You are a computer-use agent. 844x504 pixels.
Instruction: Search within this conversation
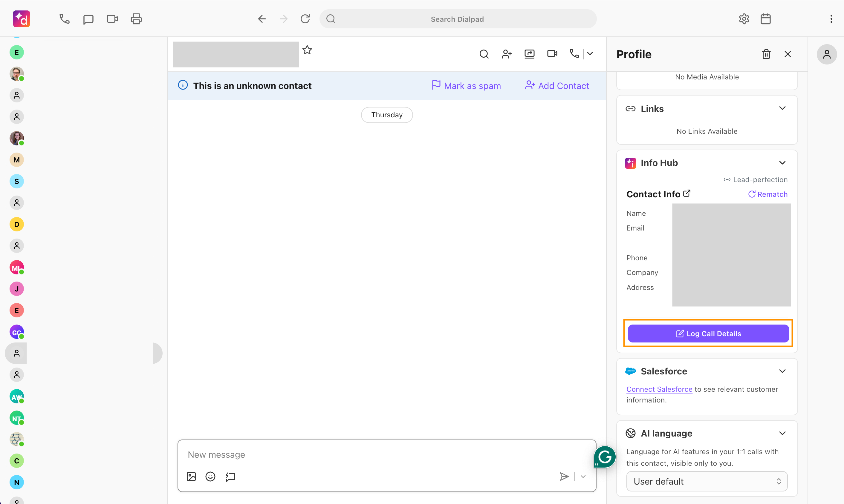coord(484,54)
